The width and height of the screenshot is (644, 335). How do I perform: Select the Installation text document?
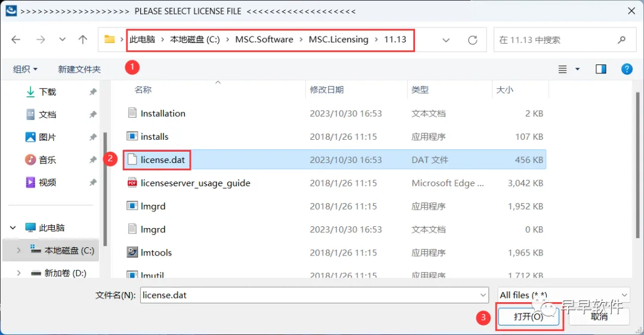pos(335,113)
